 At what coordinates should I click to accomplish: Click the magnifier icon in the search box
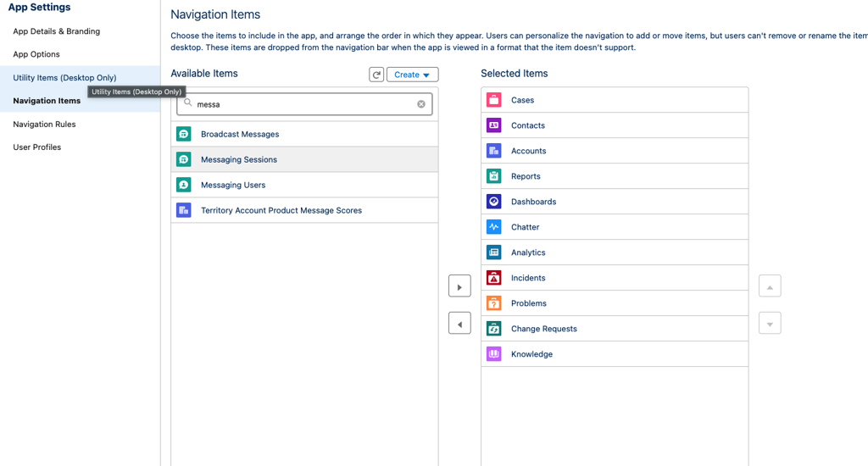187,103
